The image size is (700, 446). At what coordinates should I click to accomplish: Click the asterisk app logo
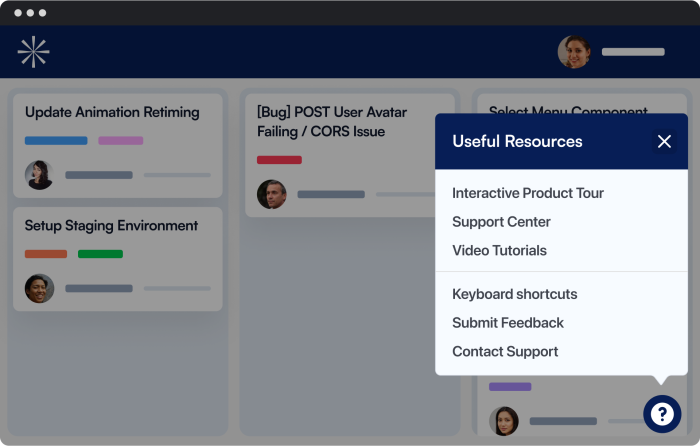(33, 52)
